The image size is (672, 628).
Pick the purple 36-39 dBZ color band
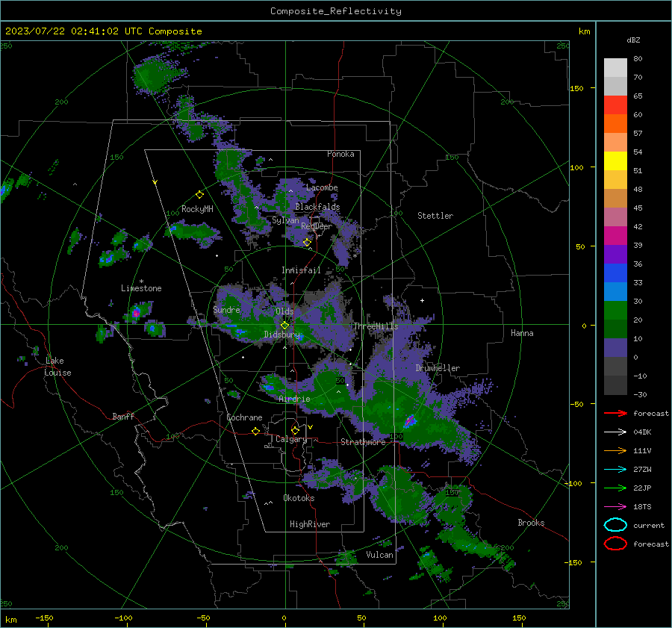pyautogui.click(x=615, y=255)
